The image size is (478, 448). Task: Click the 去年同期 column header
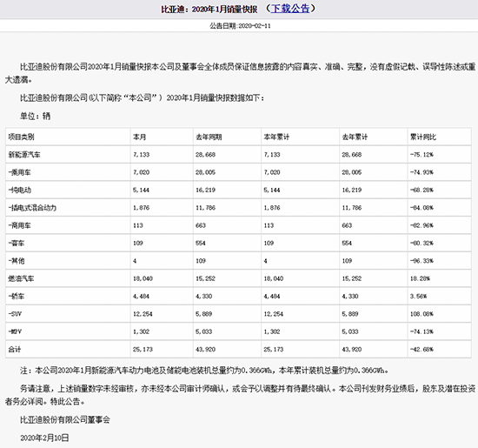[x=209, y=137]
